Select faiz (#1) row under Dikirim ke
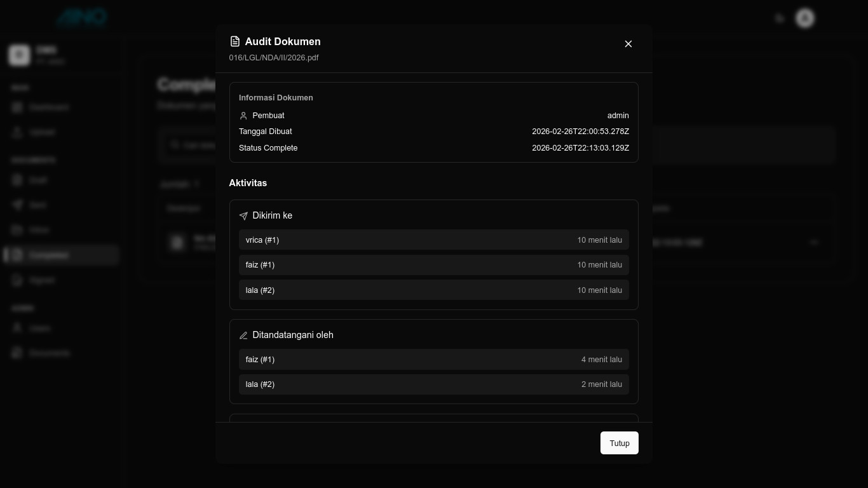This screenshot has width=868, height=488. tap(433, 265)
